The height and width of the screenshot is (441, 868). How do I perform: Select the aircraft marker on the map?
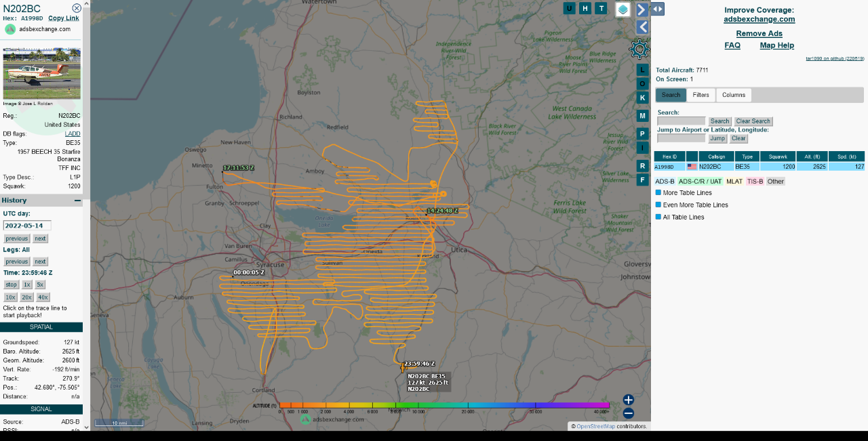point(403,369)
